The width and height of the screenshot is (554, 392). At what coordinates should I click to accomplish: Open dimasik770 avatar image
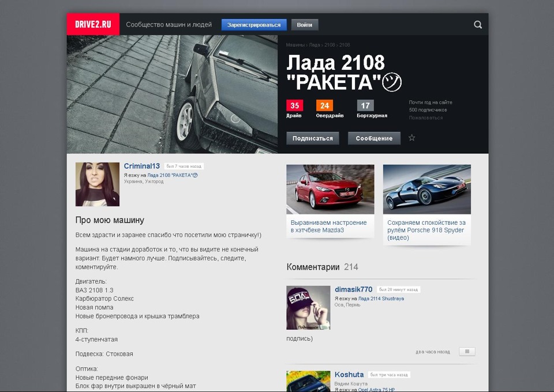click(x=308, y=308)
